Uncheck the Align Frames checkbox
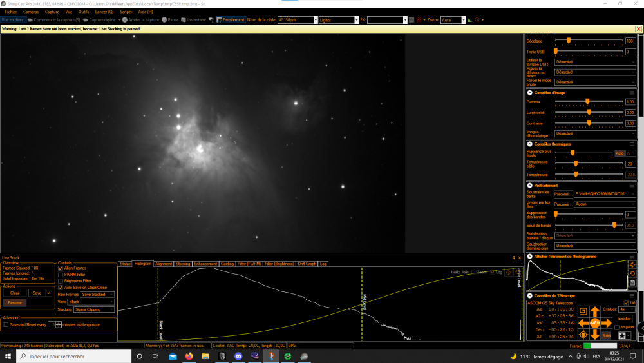 (x=61, y=268)
